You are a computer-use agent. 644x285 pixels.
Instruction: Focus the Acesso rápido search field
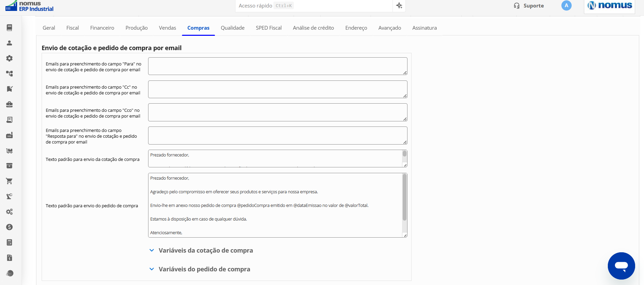pos(314,6)
